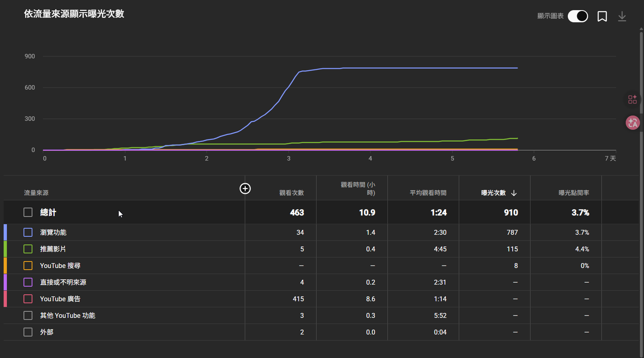Check the 總計 total row checkbox
This screenshot has width=644, height=358.
pos(28,212)
